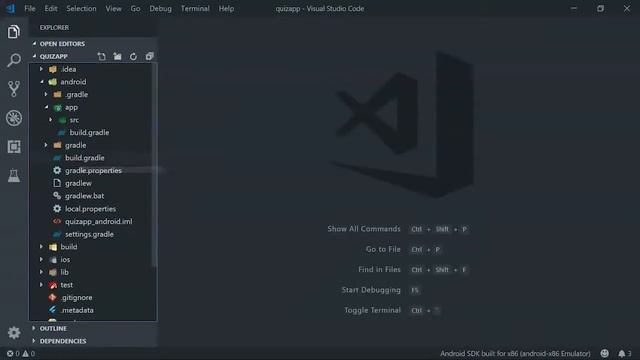640x360 pixels.
Task: Click the errors count in status bar
Action: pos(13,353)
